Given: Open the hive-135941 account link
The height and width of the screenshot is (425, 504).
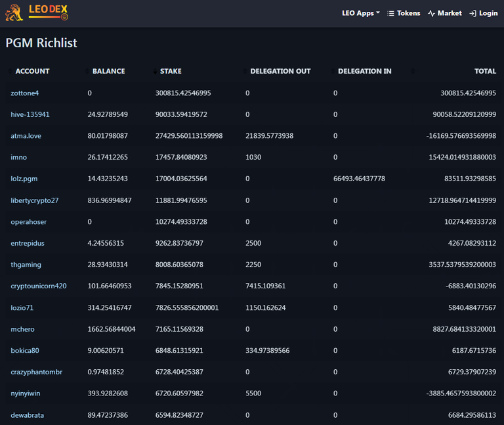Looking at the screenshot, I should pyautogui.click(x=30, y=114).
